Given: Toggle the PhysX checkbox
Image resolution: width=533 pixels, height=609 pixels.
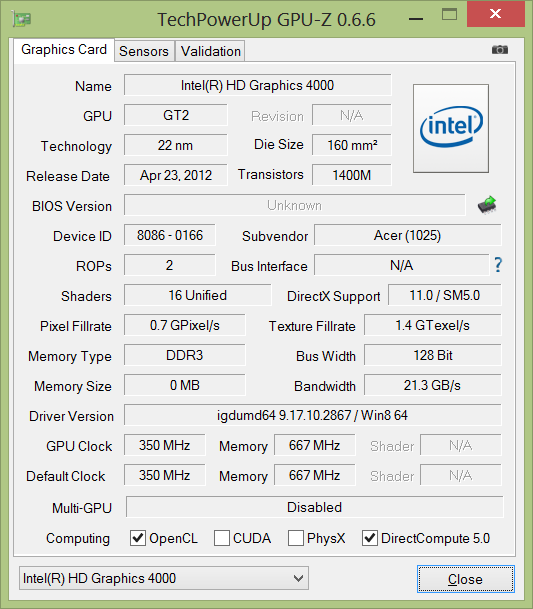Looking at the screenshot, I should 296,538.
